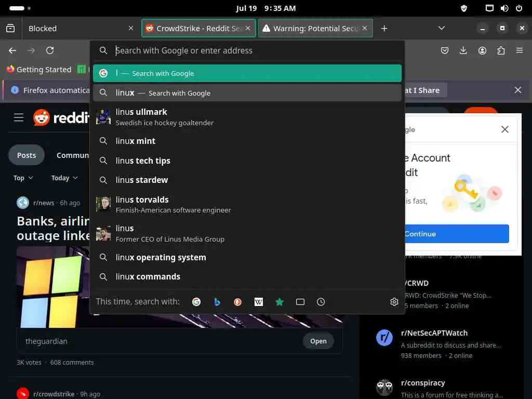
Task: Click Open button on theguardian link
Action: pyautogui.click(x=318, y=341)
